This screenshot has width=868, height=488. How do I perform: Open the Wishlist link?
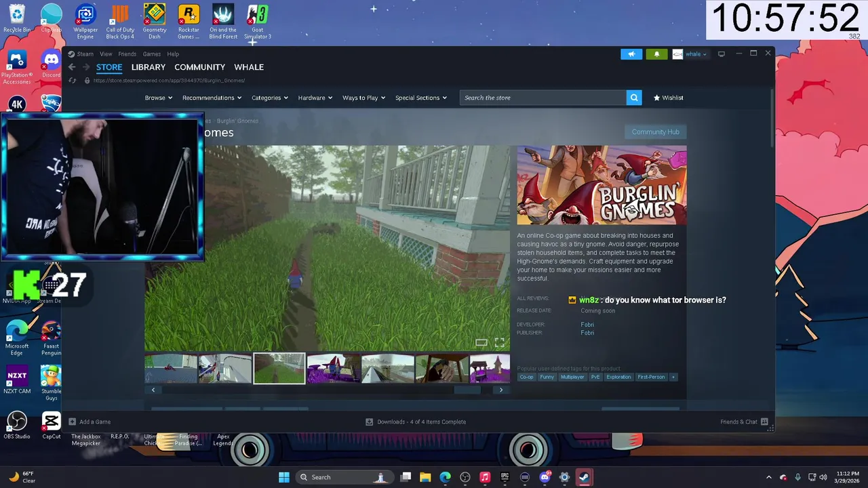coord(669,98)
